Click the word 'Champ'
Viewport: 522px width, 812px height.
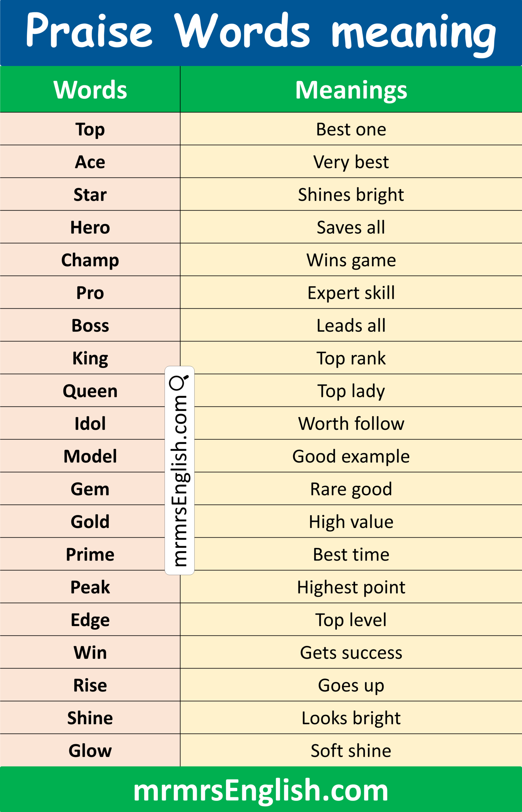pyautogui.click(x=90, y=260)
